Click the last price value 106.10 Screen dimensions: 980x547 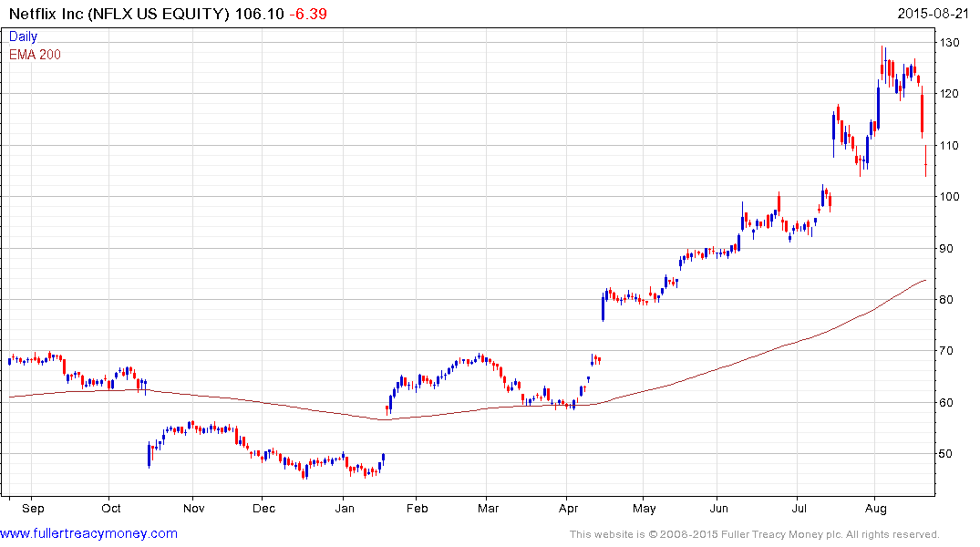pyautogui.click(x=260, y=14)
